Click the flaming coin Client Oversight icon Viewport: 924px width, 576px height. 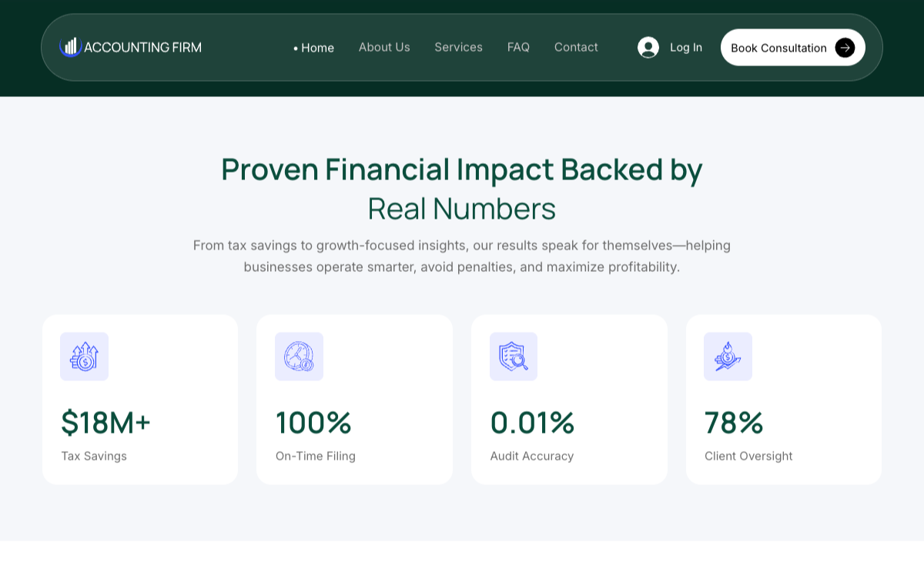coord(728,357)
